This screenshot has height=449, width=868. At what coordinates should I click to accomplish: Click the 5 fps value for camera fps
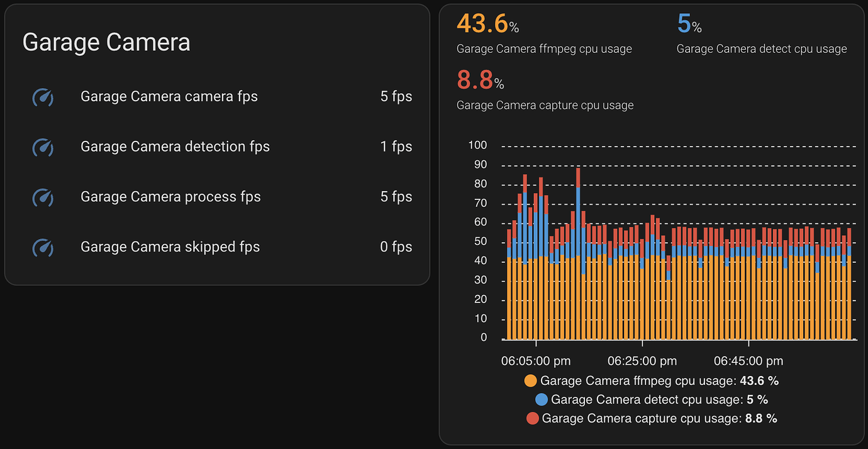[x=396, y=97]
